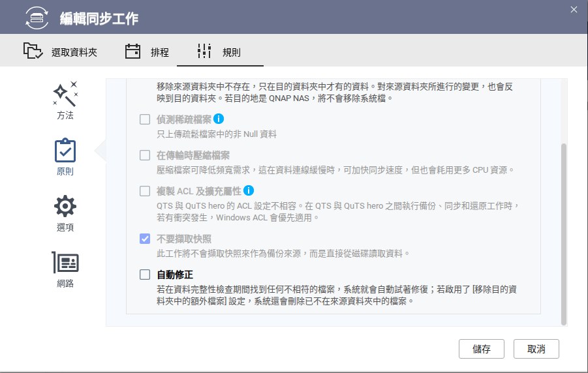Viewport: 588px width, 373px height.
Task: Click the 選取資料夾 folder icon
Action: 33,51
